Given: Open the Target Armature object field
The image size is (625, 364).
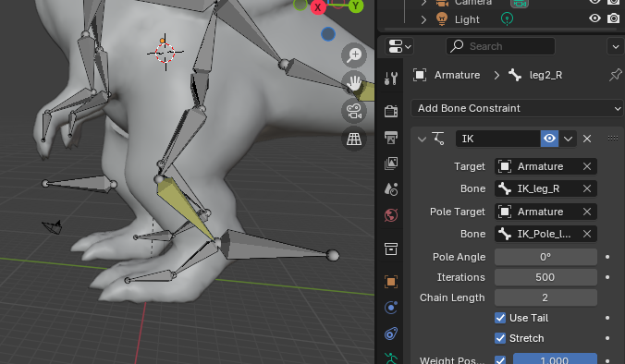Looking at the screenshot, I should coord(545,166).
